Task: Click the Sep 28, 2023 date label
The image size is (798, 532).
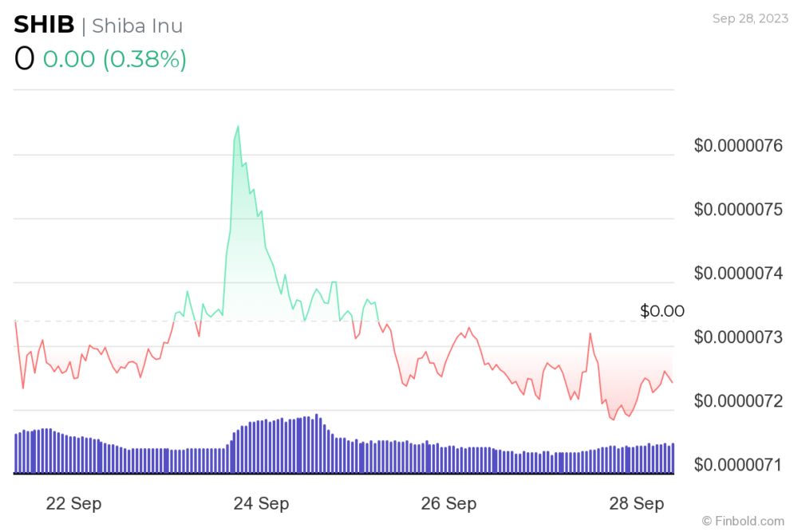Action: click(750, 18)
